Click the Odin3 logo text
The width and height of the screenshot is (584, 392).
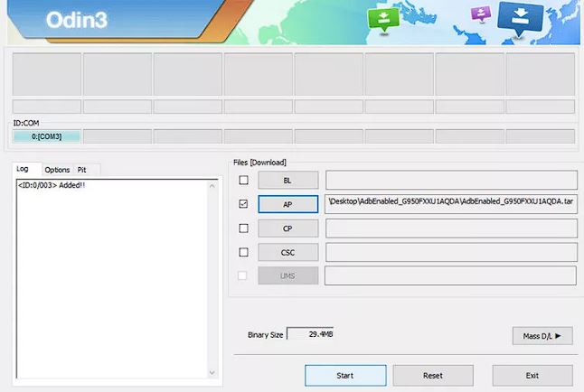(x=77, y=20)
